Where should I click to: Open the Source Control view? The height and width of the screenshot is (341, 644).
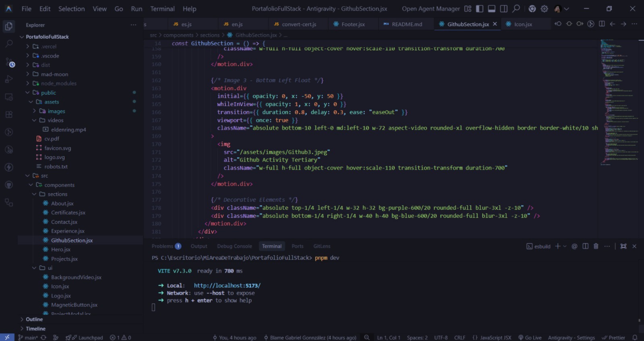9,62
